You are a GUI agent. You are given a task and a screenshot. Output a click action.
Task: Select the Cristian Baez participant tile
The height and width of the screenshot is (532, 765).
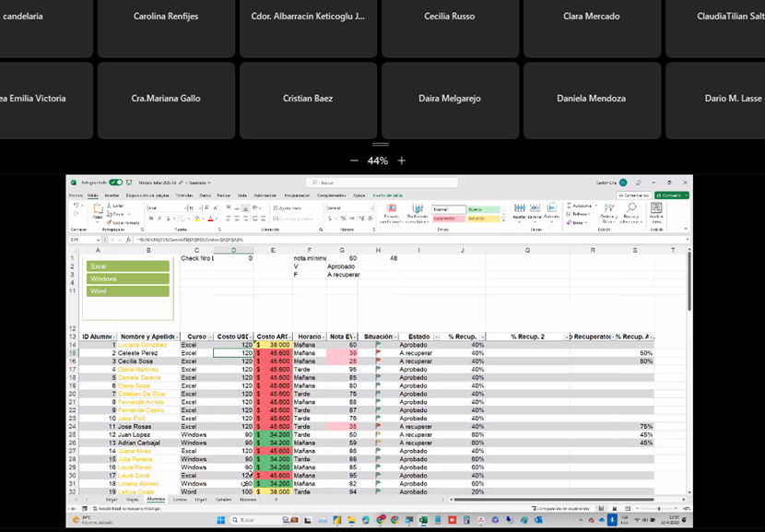click(x=308, y=100)
